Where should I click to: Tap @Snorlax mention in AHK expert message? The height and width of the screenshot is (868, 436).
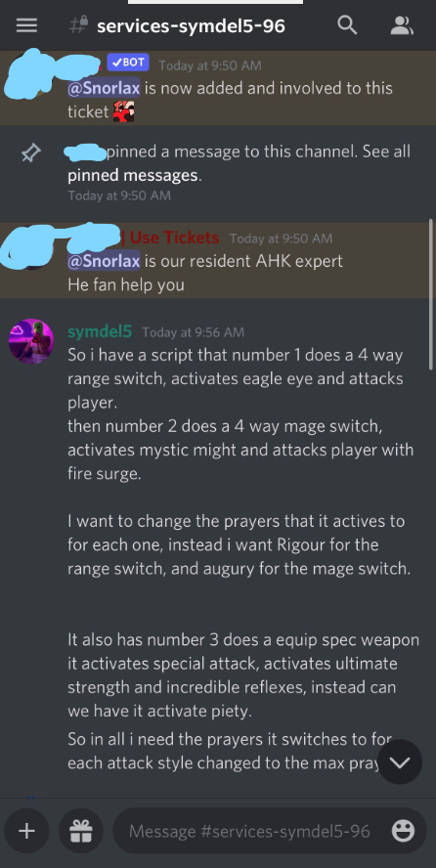[x=104, y=261]
